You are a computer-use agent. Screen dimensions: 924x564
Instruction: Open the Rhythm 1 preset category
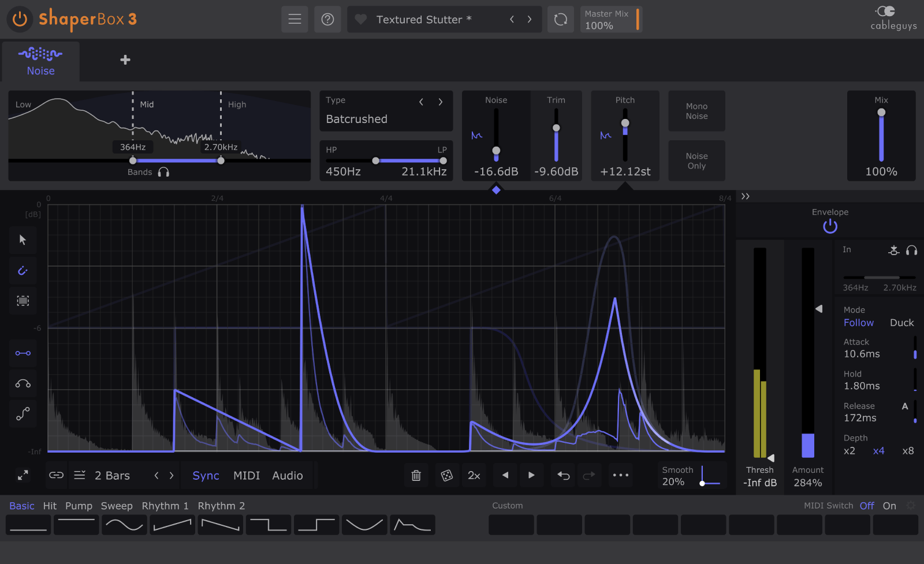click(165, 506)
